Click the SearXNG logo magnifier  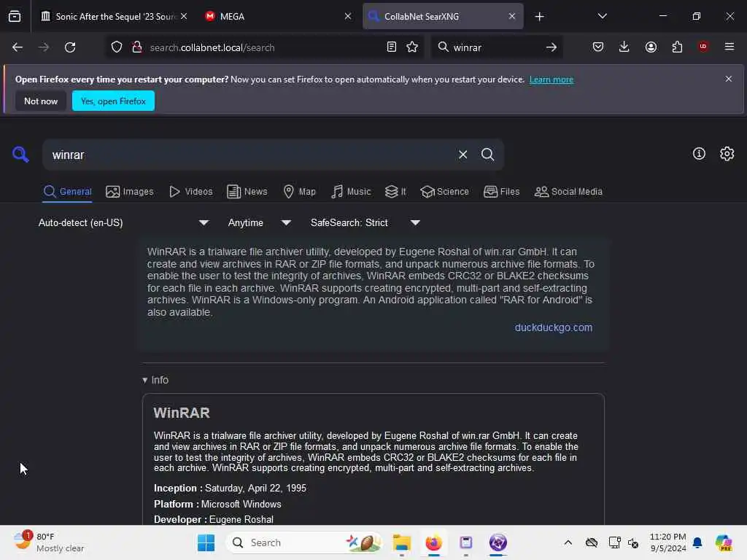pyautogui.click(x=20, y=155)
